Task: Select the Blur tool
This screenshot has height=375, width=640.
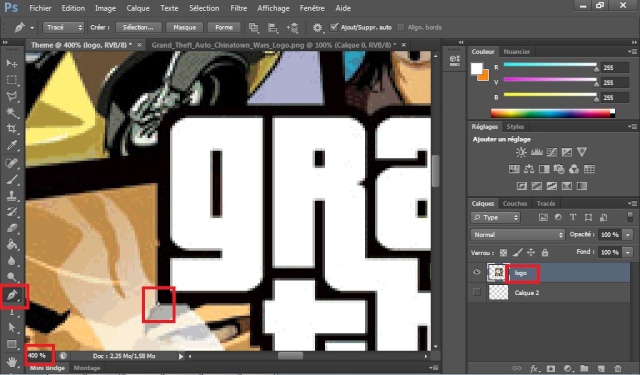Action: click(12, 261)
